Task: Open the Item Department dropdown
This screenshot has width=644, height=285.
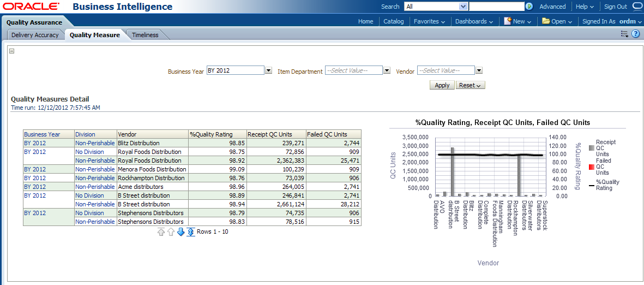Action: [387, 70]
